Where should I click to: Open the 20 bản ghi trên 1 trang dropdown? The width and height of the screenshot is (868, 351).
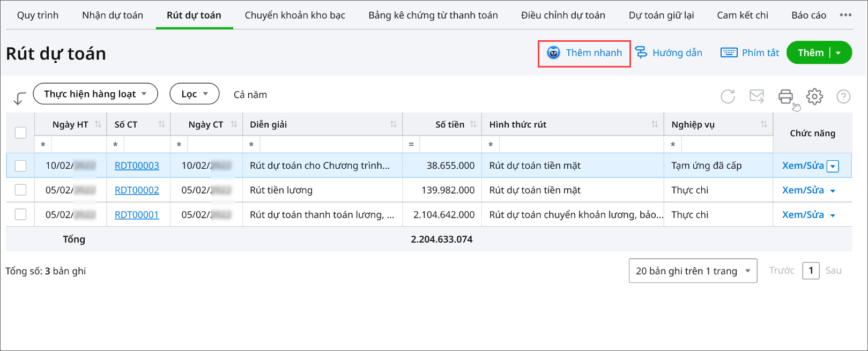[x=693, y=271]
